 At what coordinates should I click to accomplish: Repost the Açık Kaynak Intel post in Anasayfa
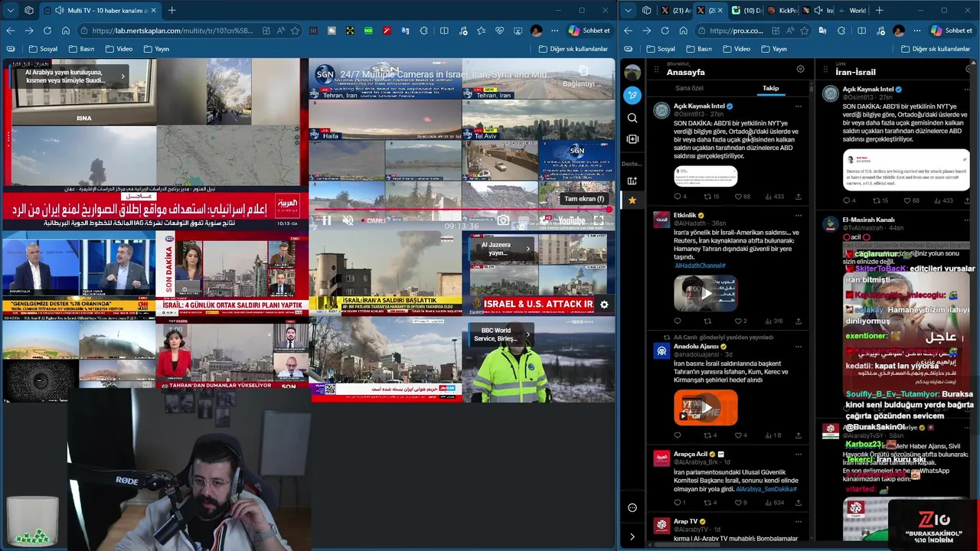click(x=707, y=197)
